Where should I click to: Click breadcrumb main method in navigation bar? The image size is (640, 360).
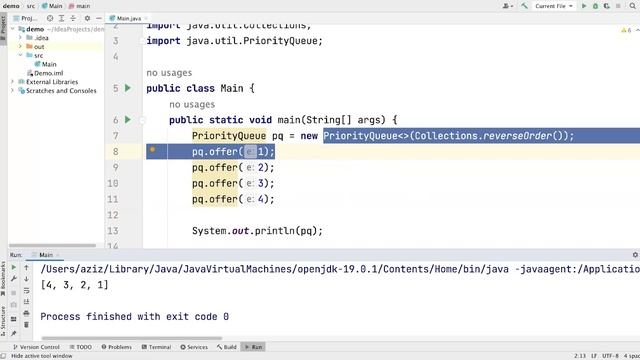point(79,6)
